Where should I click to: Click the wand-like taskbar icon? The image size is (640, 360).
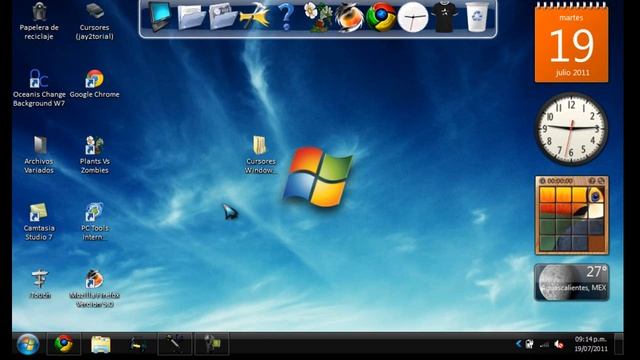(x=175, y=344)
